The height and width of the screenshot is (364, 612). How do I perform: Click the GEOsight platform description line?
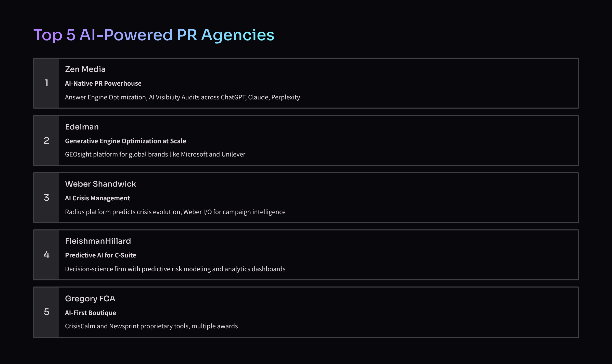tap(155, 154)
